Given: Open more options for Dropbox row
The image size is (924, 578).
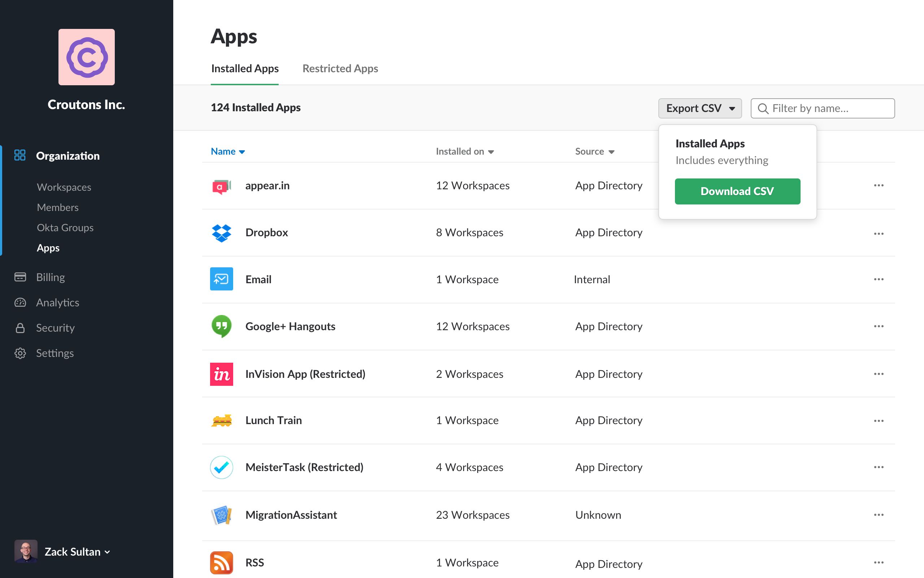Looking at the screenshot, I should pyautogui.click(x=879, y=233).
